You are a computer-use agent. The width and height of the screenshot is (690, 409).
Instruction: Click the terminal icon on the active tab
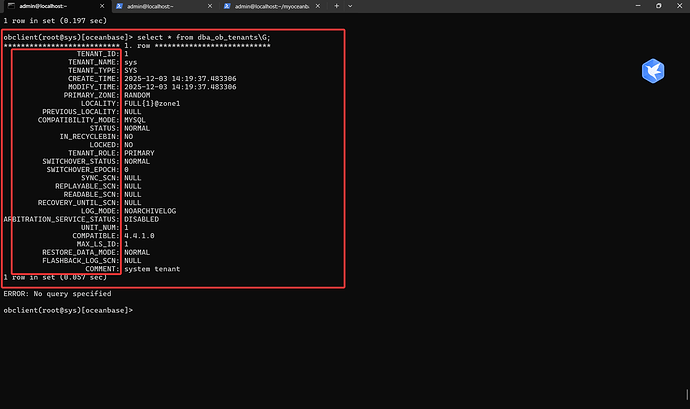click(10, 6)
